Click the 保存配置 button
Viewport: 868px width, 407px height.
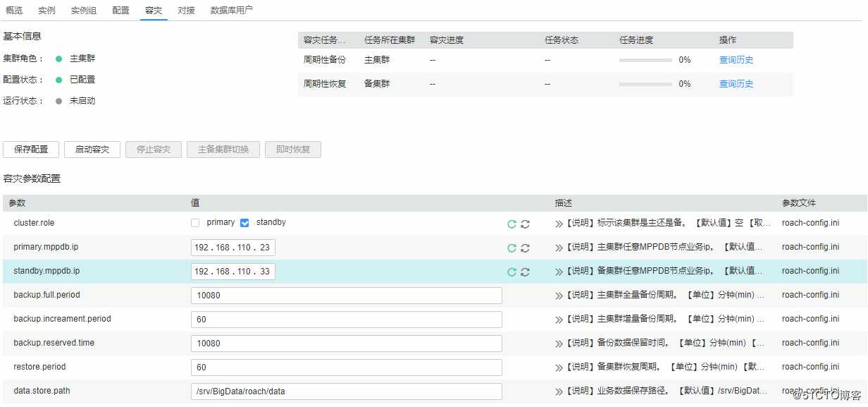(x=31, y=149)
